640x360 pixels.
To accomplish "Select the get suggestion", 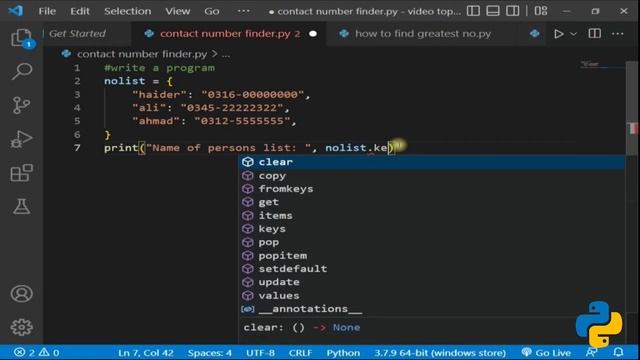I will (432, 202).
